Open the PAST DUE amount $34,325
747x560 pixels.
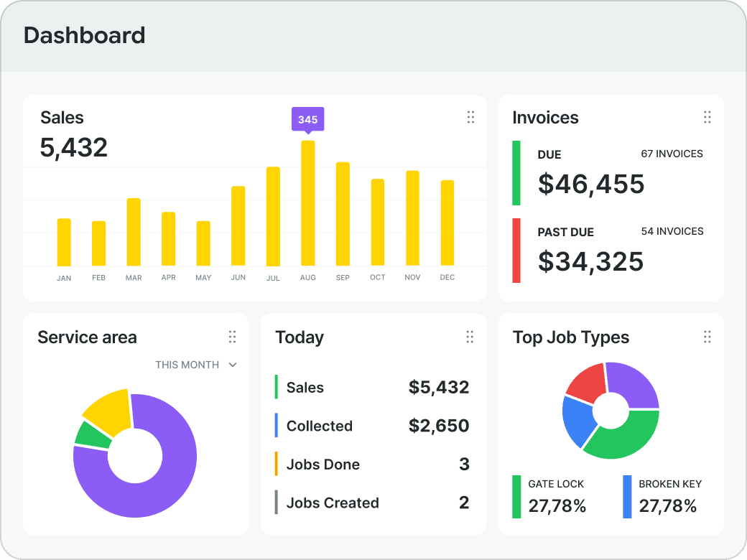590,262
